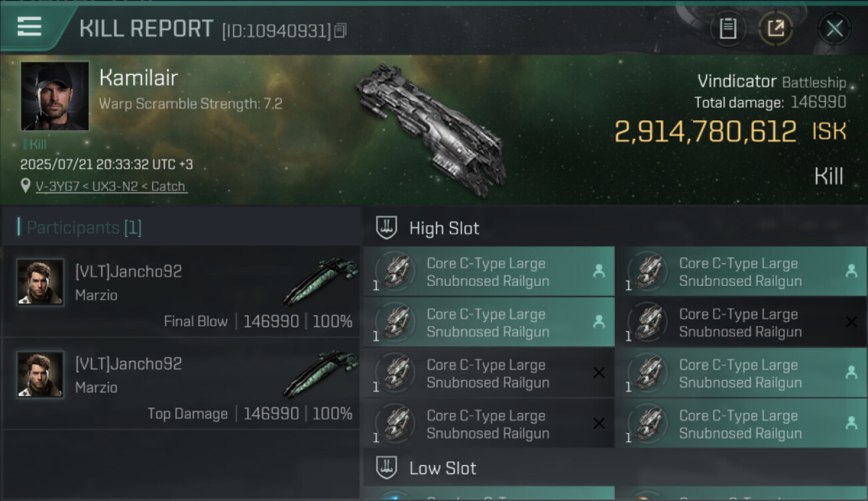Close the Kill Report window
Viewport: 868px width, 501px height.
point(834,29)
